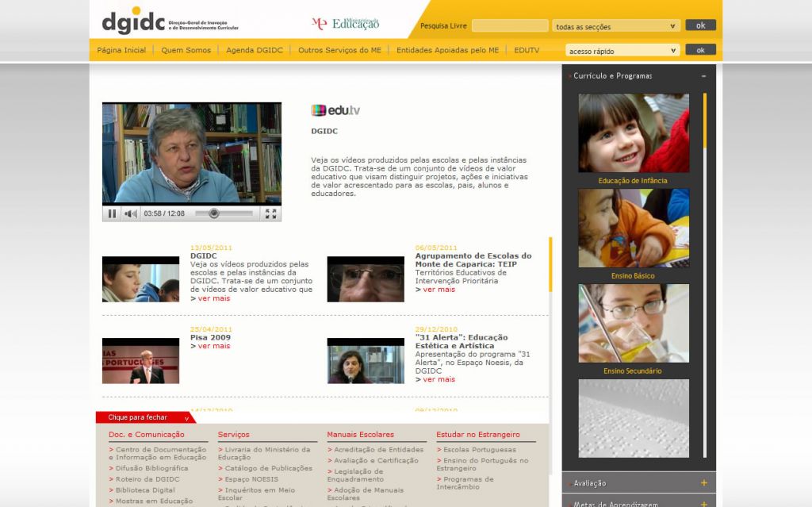This screenshot has width=812, height=507.
Task: Open 'ver mais' link under Pisa 2009
Action: click(x=213, y=346)
